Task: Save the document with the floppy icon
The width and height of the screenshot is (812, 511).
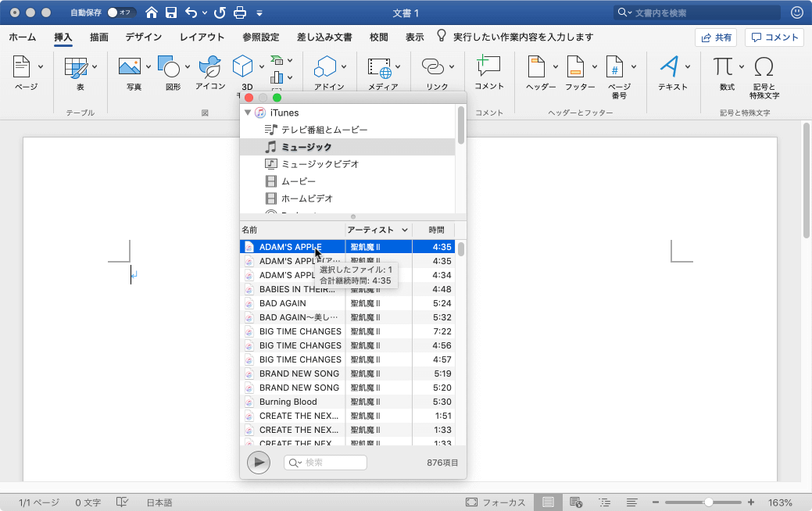Action: [x=171, y=13]
